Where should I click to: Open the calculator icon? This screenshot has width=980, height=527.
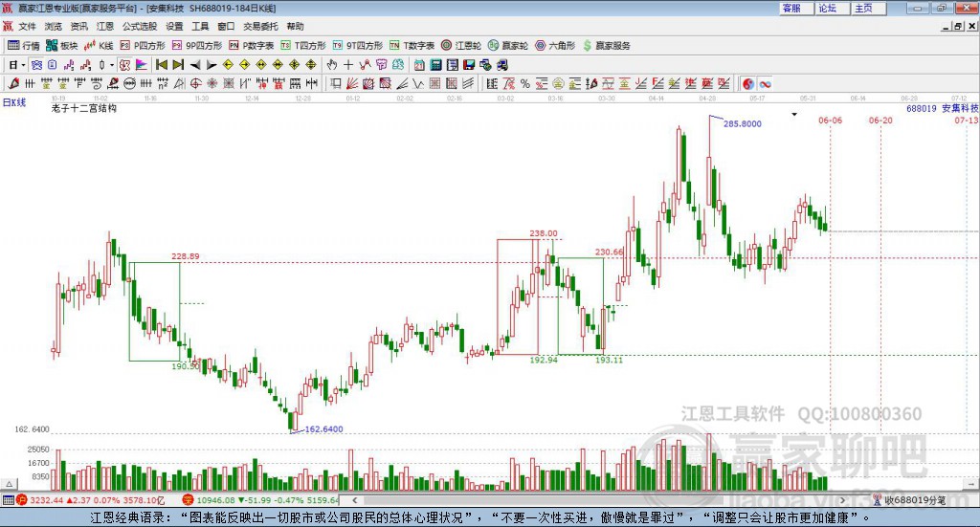[x=435, y=65]
